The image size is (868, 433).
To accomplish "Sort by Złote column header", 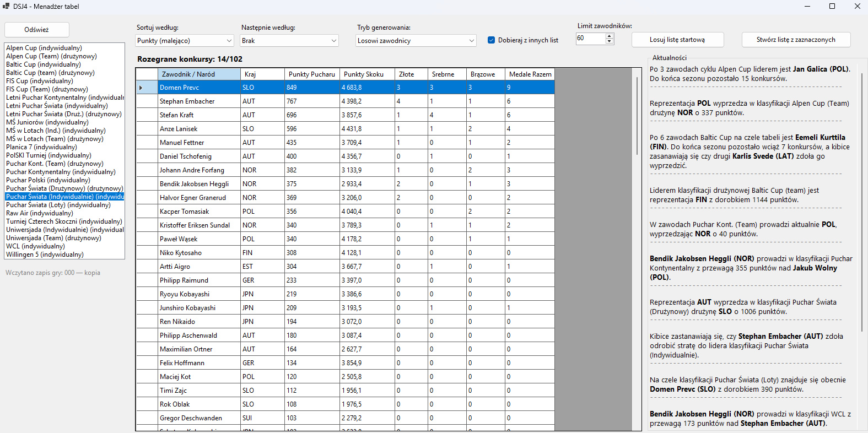I will point(411,74).
